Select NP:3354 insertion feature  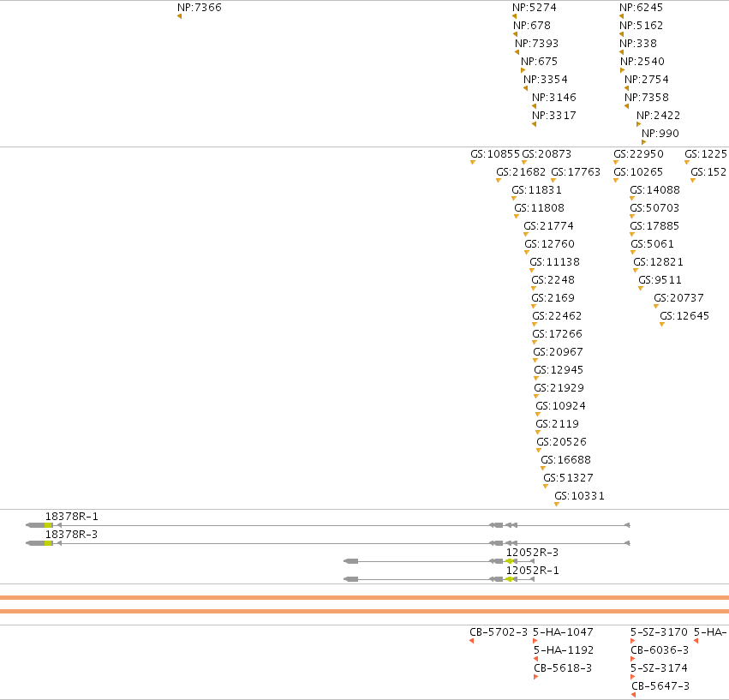pos(546,80)
